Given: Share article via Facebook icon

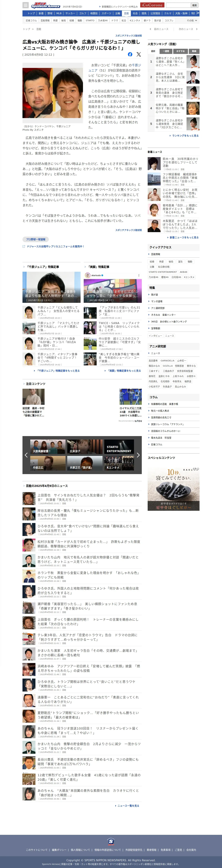Looking at the screenshot, I should point(130,54).
